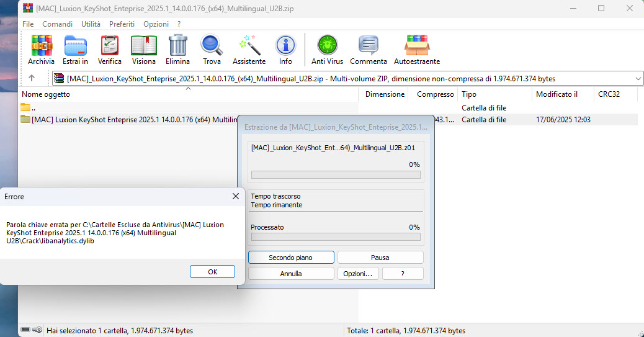Click the date '17/06/2025 12:03' cell
The height and width of the screenshot is (337, 644).
563,120
